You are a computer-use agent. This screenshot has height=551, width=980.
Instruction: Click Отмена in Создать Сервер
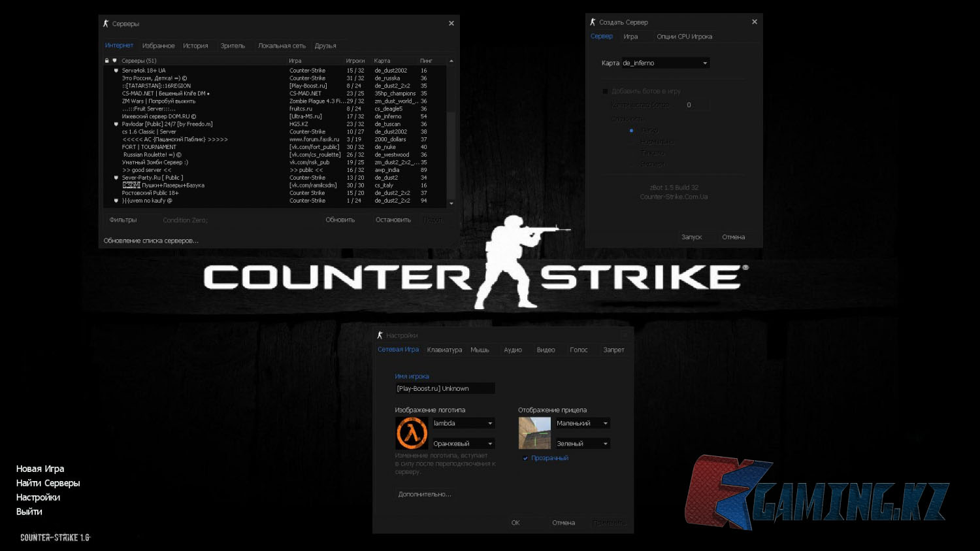click(x=733, y=237)
